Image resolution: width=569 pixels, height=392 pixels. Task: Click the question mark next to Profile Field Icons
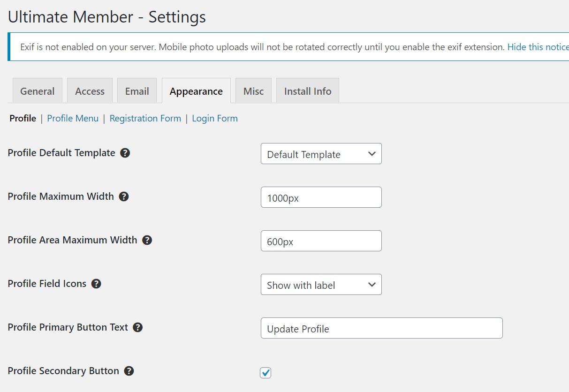(96, 283)
